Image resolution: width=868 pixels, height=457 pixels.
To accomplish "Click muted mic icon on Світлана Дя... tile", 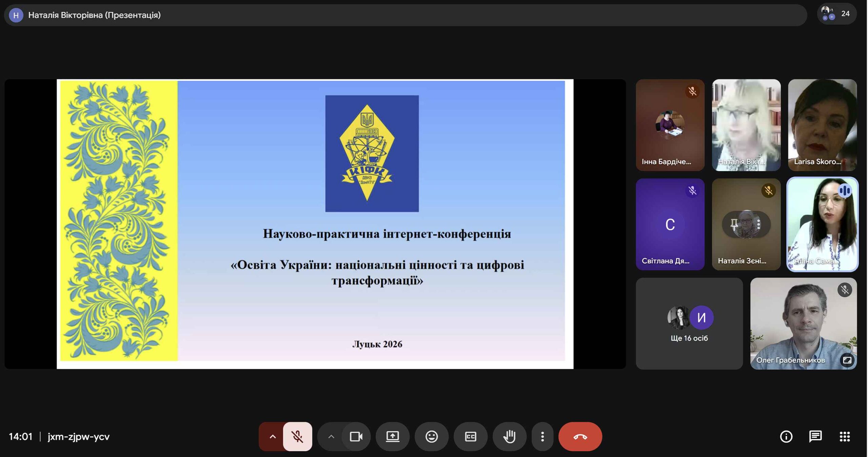I will [692, 190].
